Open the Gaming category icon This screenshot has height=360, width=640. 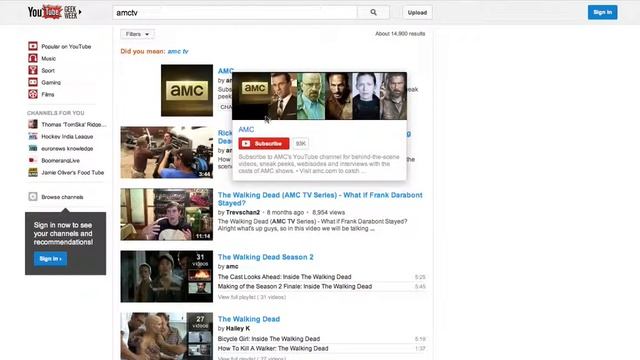point(33,82)
